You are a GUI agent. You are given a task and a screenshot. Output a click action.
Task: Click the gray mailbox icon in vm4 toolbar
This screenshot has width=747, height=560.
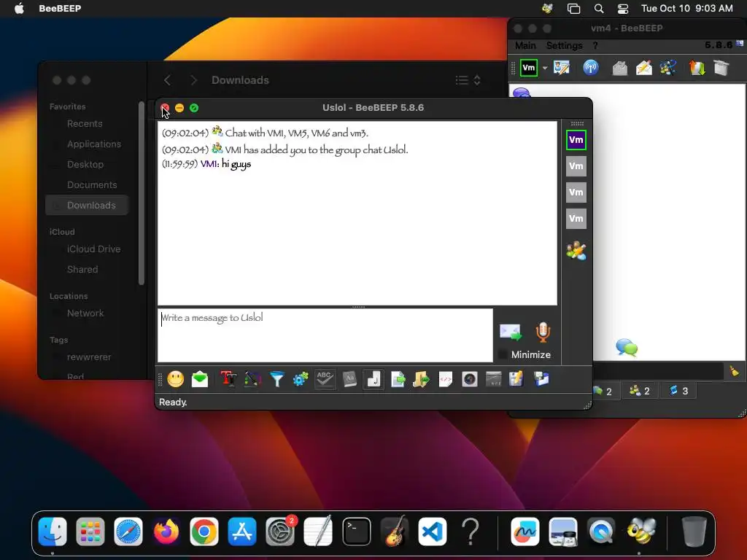pyautogui.click(x=620, y=68)
